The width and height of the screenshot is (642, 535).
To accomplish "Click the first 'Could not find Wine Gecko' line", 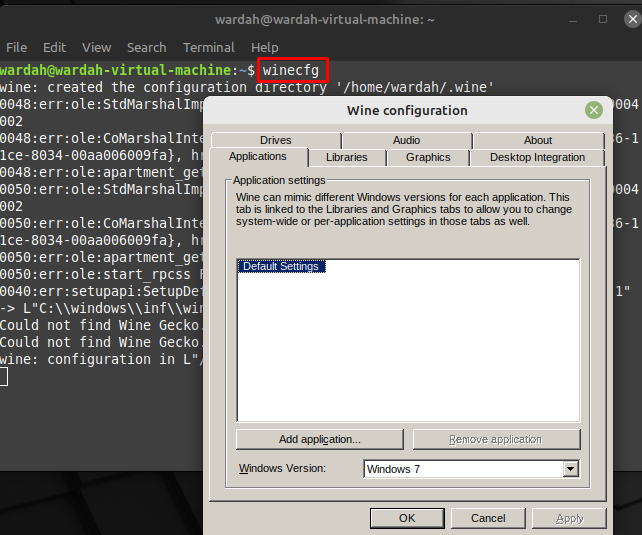I will click(x=101, y=325).
